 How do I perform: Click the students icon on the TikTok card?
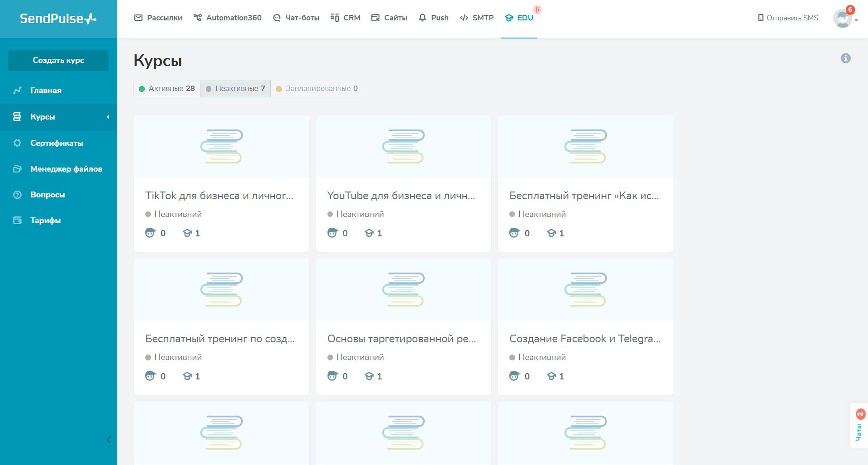point(150,233)
